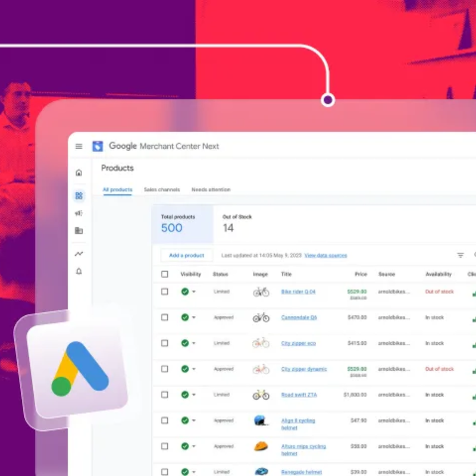Viewport: 476px width, 476px height.
Task: Expand visibility dropdown for City zipper eco
Action: 194,343
